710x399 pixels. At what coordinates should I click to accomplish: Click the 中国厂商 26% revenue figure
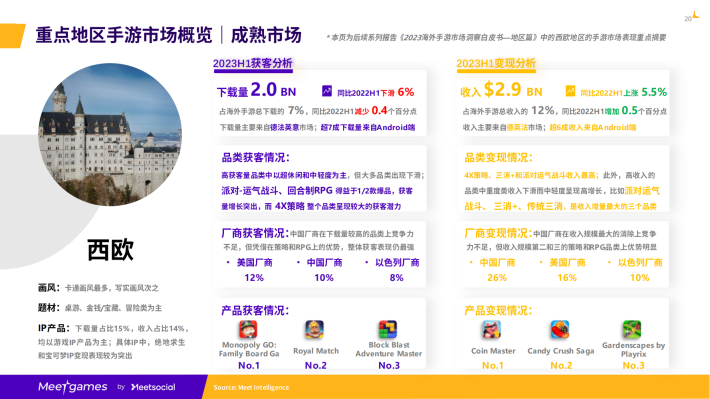pyautogui.click(x=497, y=270)
